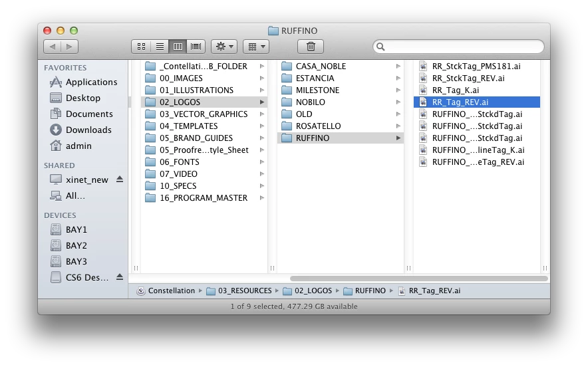Click the green zoom window button

[x=74, y=31]
